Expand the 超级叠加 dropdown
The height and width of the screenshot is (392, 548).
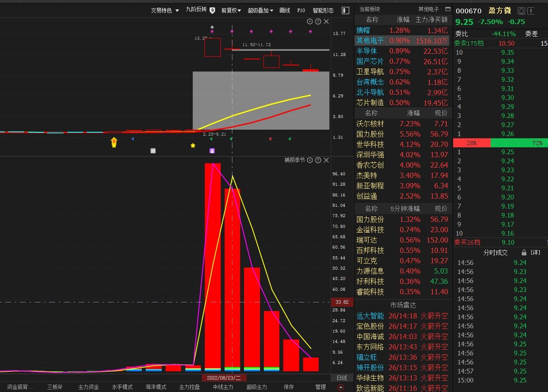pos(260,10)
